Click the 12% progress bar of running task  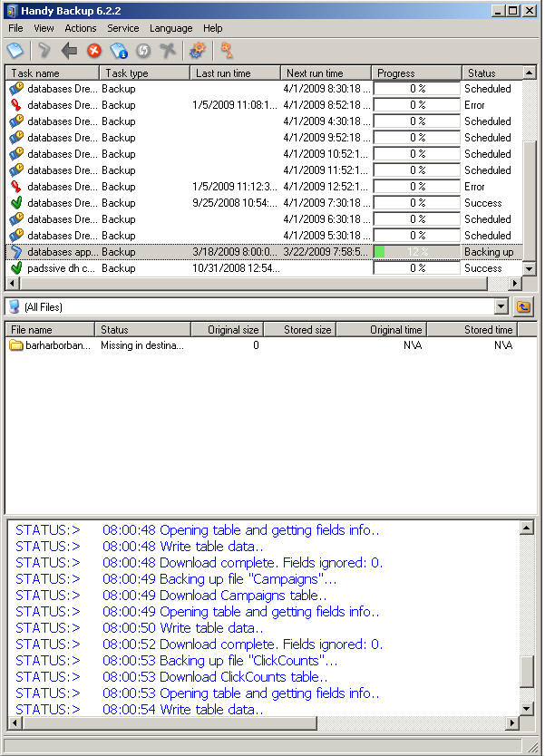416,252
